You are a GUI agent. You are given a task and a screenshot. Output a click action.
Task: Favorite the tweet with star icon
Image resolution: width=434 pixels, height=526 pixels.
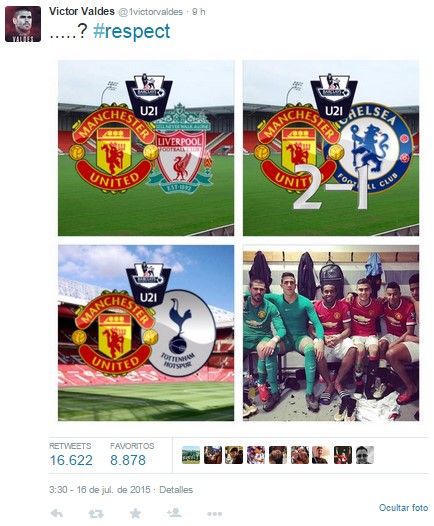135,513
